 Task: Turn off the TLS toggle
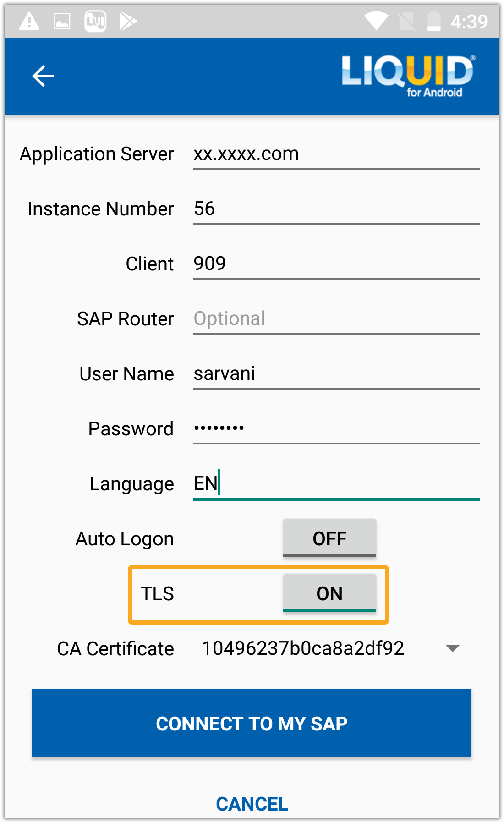[329, 593]
